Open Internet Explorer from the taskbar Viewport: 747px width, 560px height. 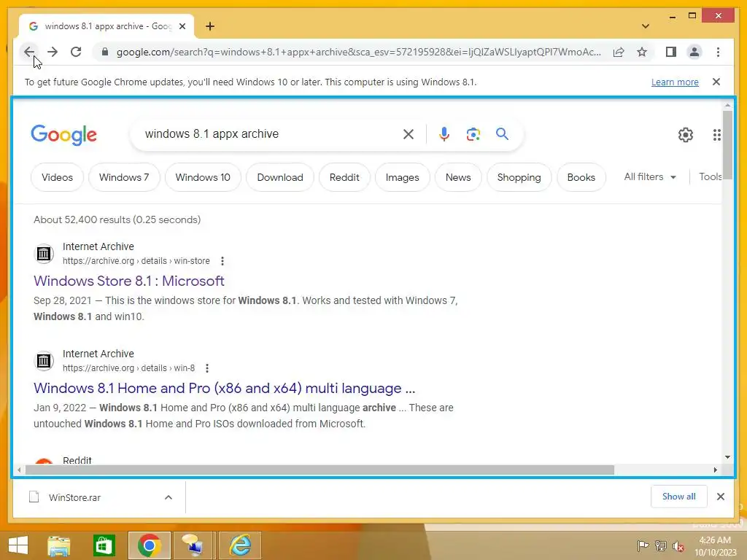(x=239, y=545)
